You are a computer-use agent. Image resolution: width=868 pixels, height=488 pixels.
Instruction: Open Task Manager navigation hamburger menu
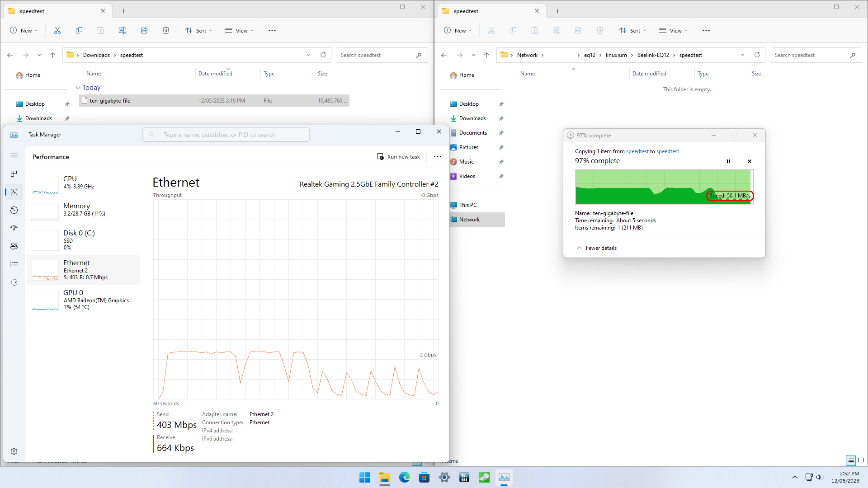tap(14, 156)
